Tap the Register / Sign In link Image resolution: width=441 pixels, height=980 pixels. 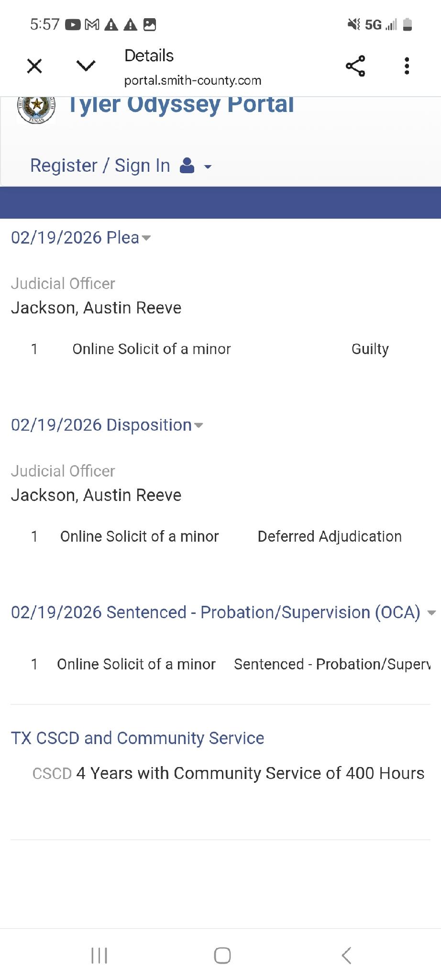[x=100, y=166]
